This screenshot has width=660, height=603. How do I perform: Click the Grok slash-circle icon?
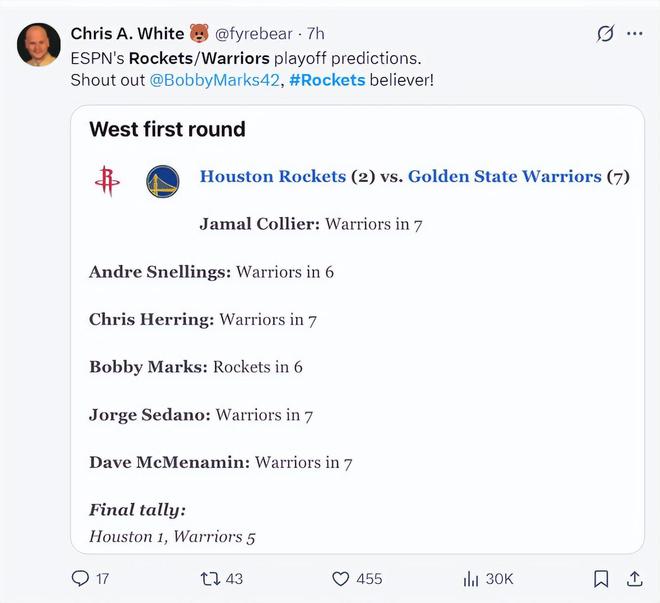(x=605, y=34)
